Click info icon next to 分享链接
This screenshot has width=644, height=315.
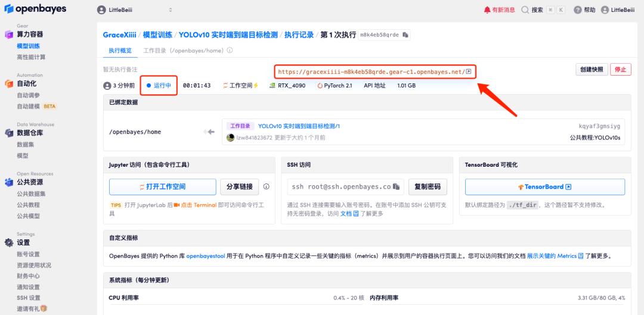tap(266, 186)
